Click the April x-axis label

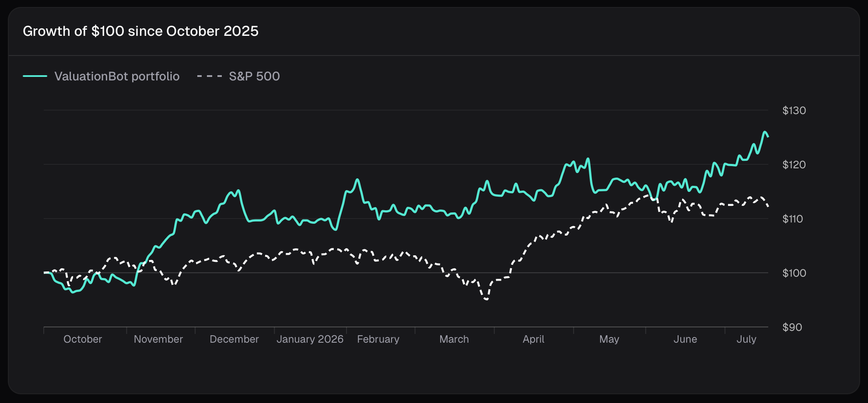click(533, 339)
